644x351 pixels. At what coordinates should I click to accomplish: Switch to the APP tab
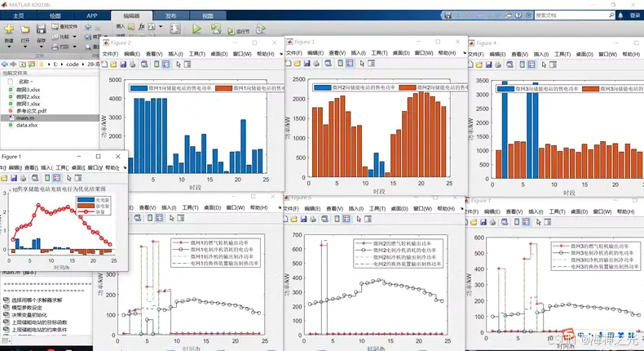(x=92, y=16)
